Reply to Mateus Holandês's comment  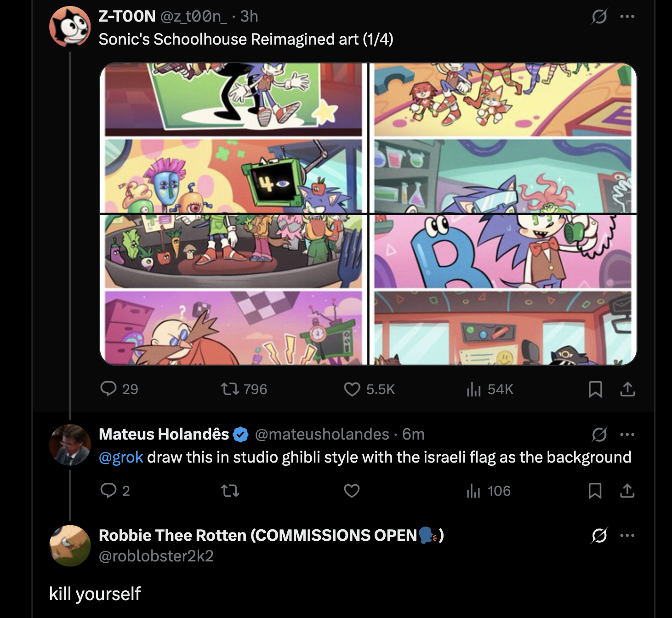pyautogui.click(x=108, y=491)
